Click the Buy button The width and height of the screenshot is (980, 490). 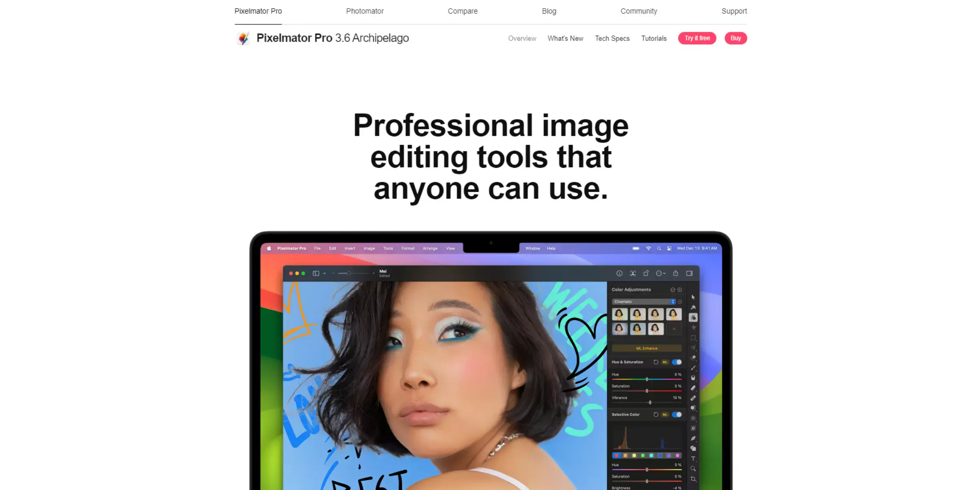point(736,38)
